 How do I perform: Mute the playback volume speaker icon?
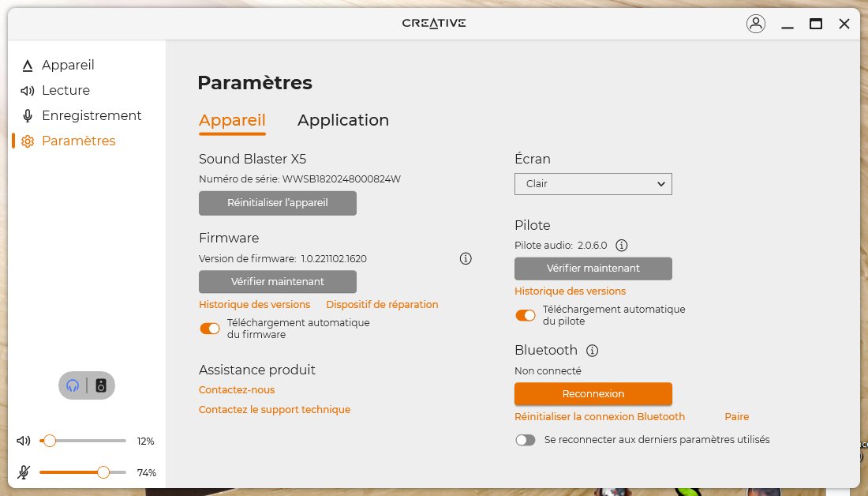click(x=24, y=441)
